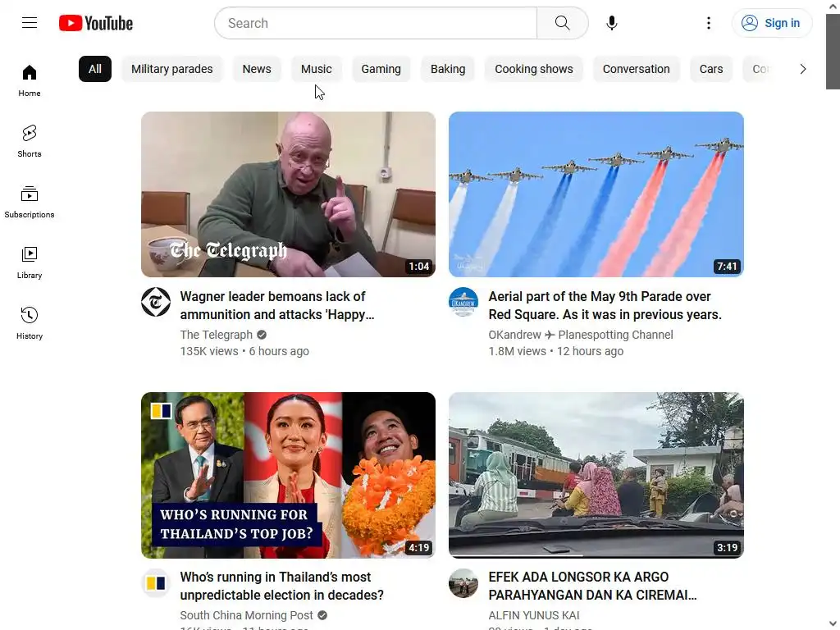Open Subscriptions in the sidebar
This screenshot has height=630, width=840.
[30, 202]
